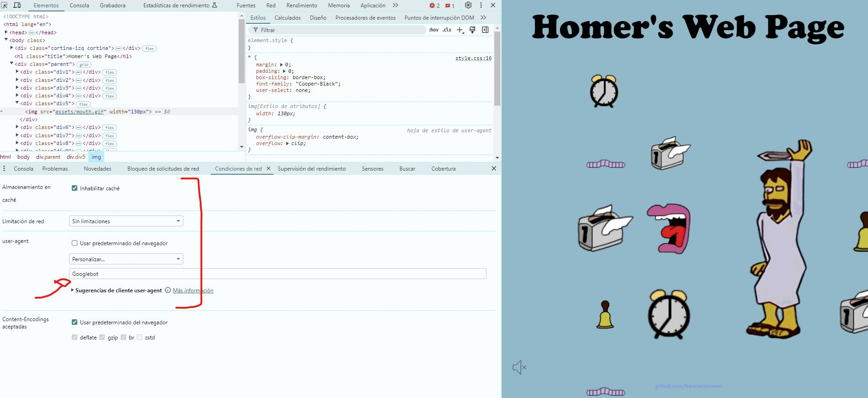Close the Condiciones de red tab

269,169
